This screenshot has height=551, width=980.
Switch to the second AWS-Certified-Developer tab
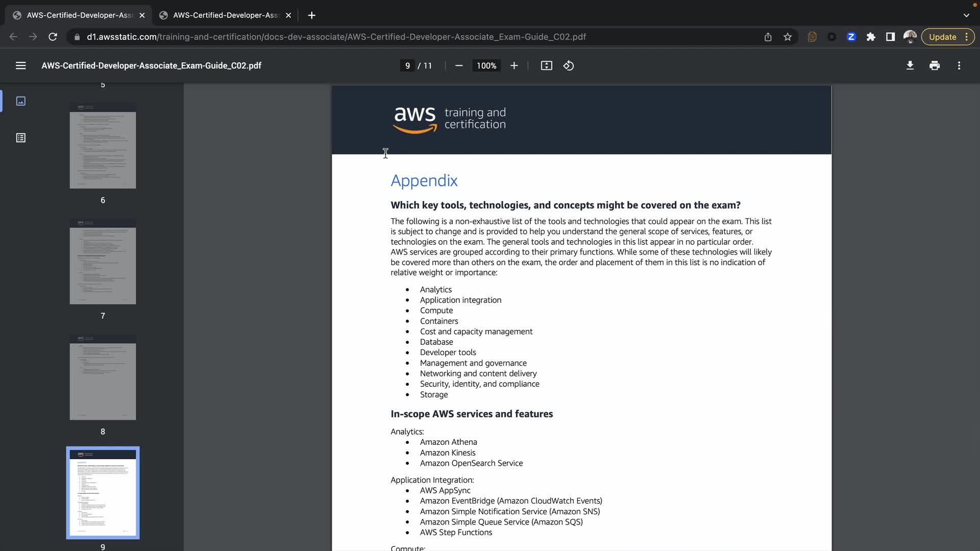tap(225, 15)
